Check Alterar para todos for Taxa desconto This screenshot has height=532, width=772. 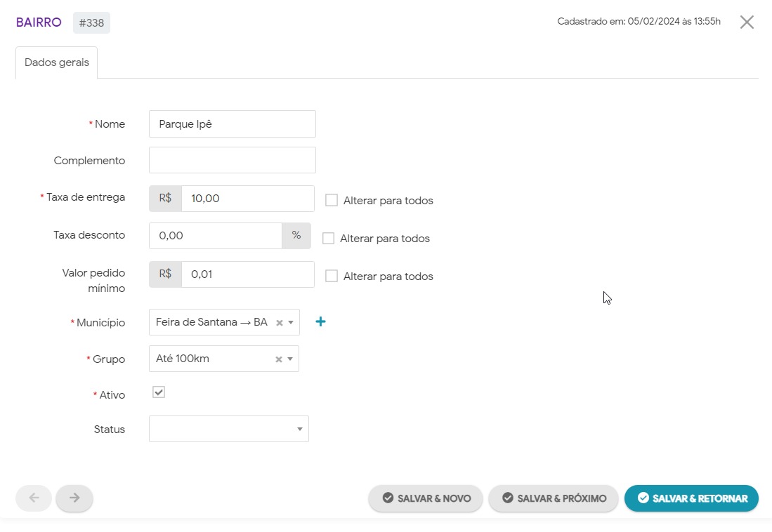point(328,238)
